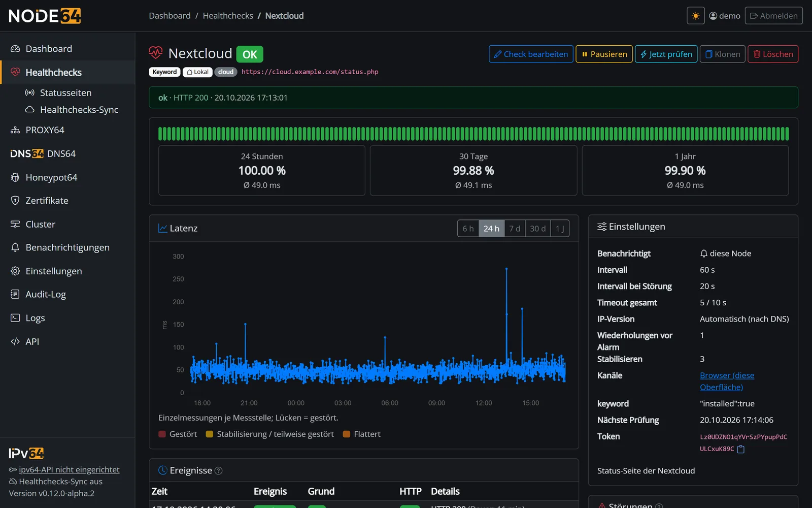Open Browser (diese Oberfläche) channel link
Screen dimensions: 812x508
[x=727, y=381]
